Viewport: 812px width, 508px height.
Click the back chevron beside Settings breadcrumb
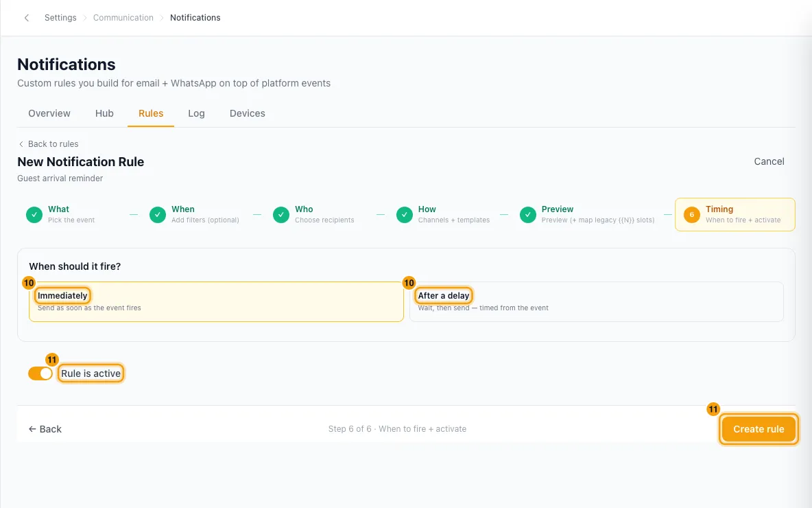tap(27, 18)
